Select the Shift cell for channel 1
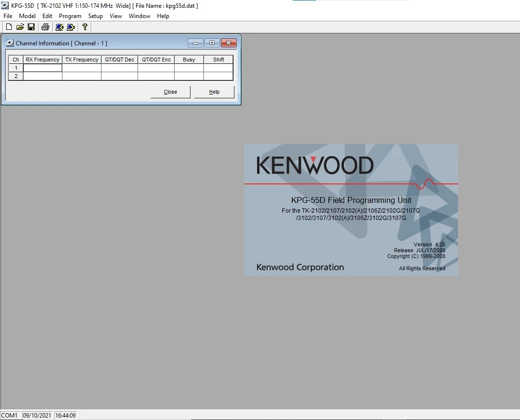 pos(218,68)
